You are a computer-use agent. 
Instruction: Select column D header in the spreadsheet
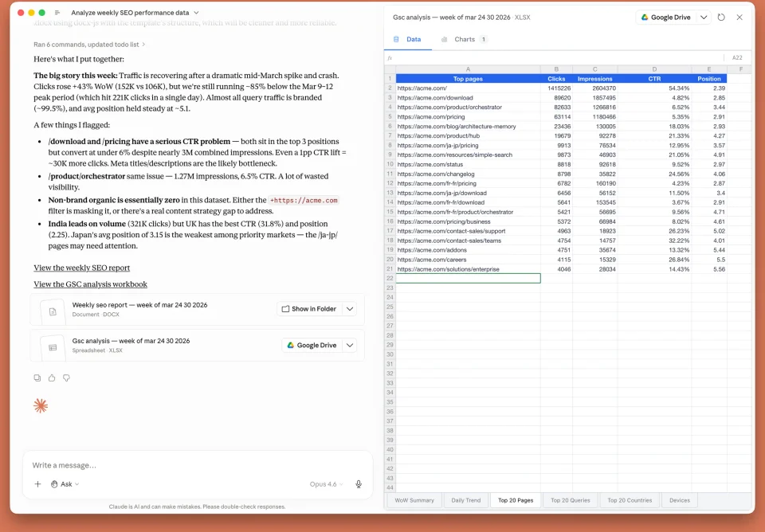tap(654, 69)
